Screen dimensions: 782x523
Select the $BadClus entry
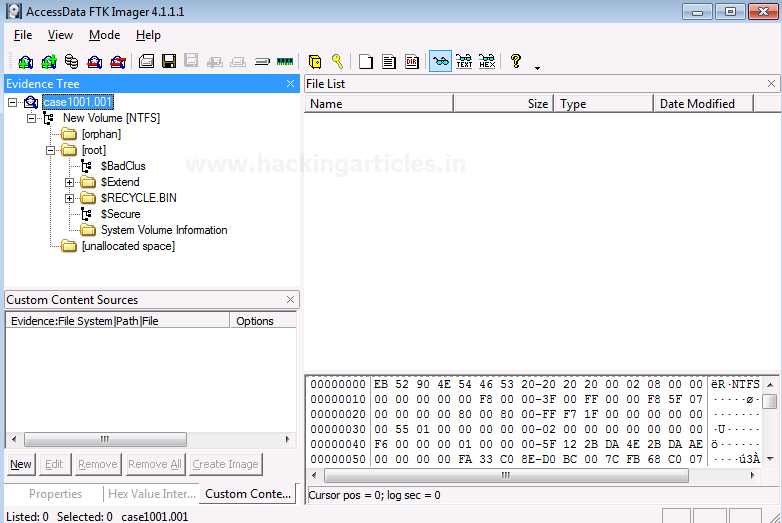(123, 166)
